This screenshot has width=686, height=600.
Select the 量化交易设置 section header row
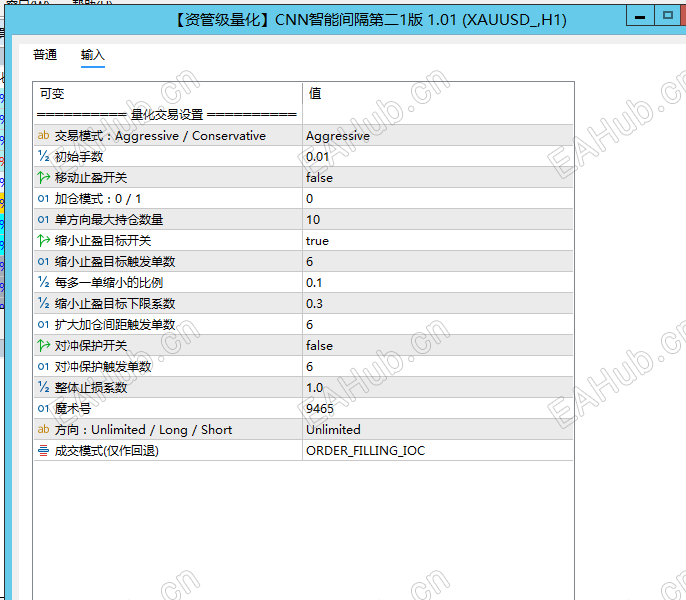tap(167, 115)
